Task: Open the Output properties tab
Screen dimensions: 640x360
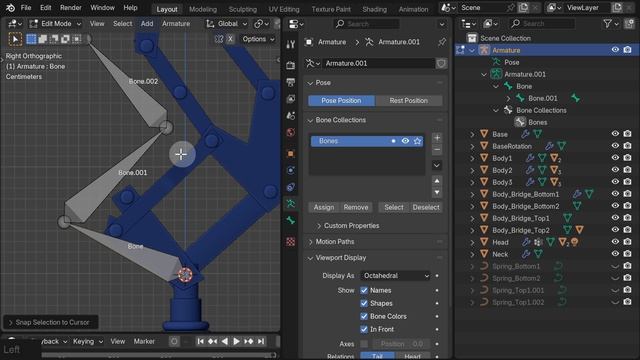Action: [290, 82]
